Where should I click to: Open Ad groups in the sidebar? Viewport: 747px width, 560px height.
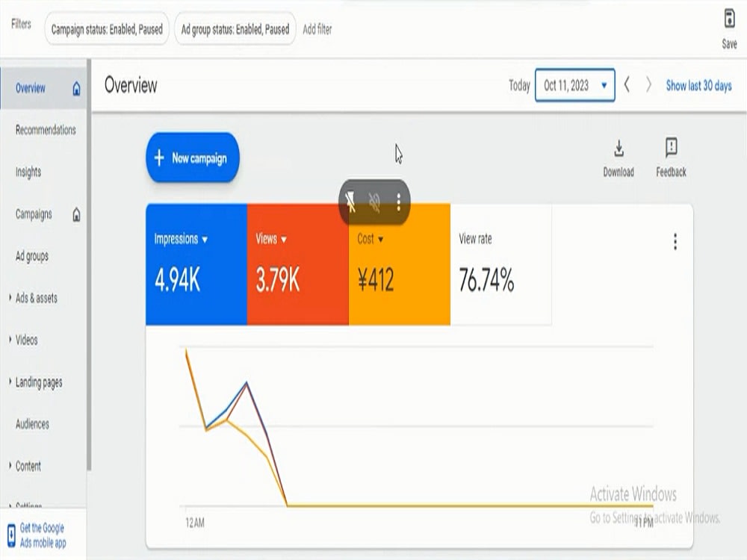(x=32, y=256)
